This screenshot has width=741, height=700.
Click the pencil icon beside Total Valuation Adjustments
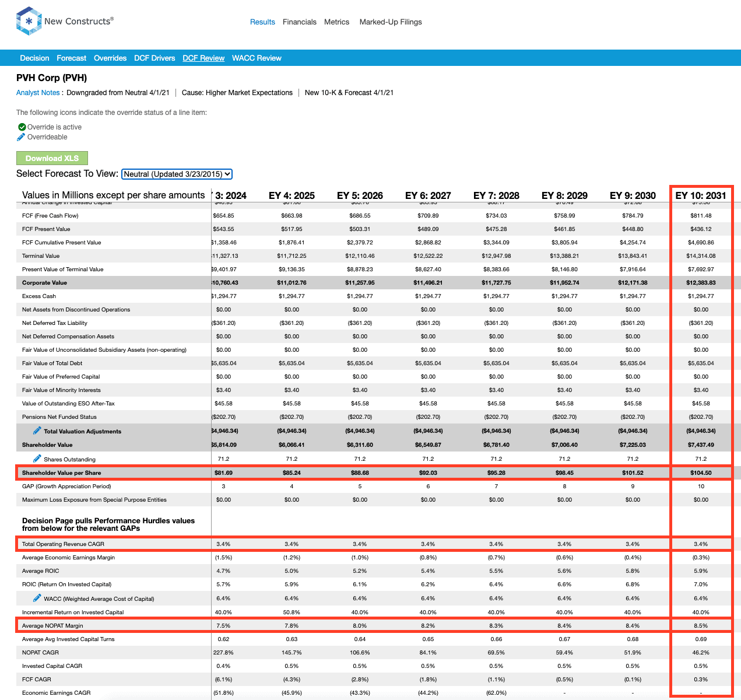click(37, 430)
